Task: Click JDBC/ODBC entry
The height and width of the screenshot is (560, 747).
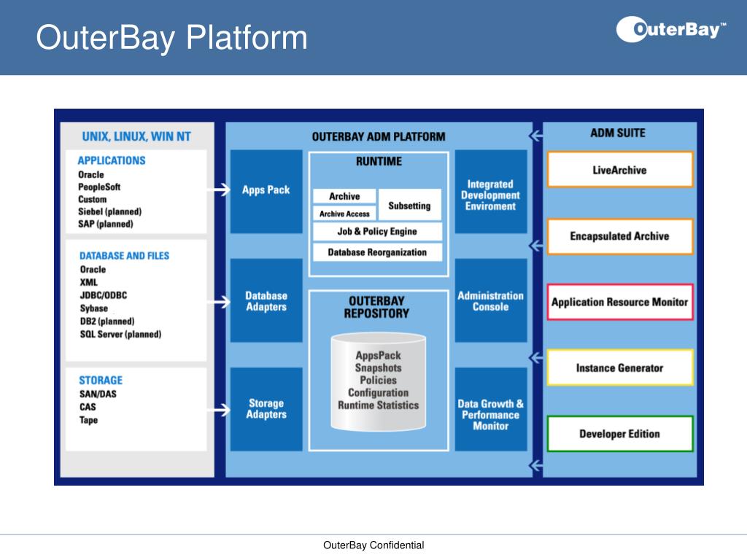Action: [x=104, y=295]
